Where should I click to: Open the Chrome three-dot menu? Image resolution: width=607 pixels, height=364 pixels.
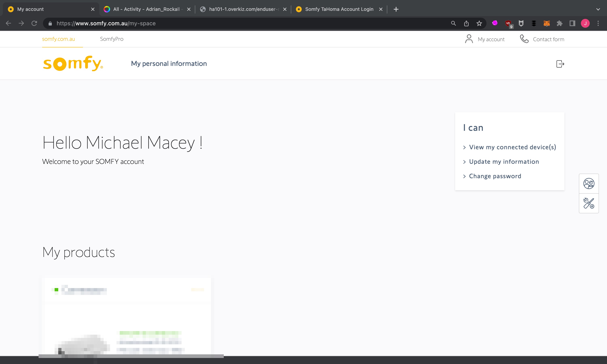598,23
